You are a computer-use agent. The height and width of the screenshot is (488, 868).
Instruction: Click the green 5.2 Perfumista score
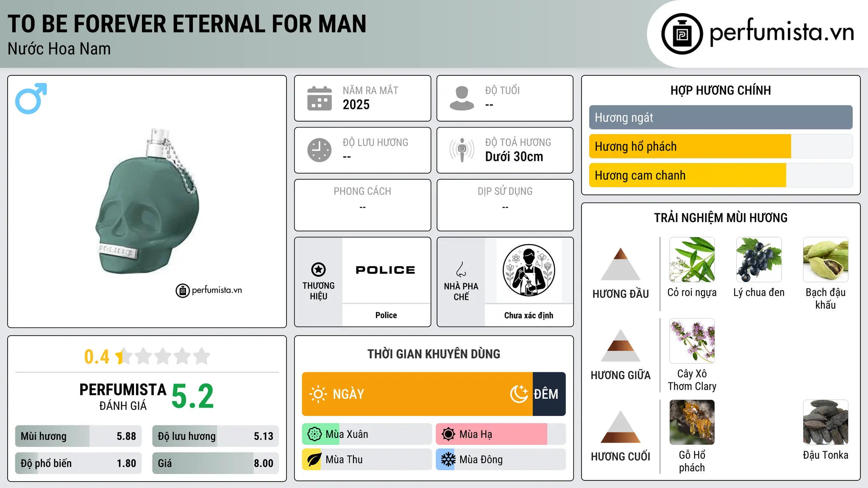[x=193, y=396]
